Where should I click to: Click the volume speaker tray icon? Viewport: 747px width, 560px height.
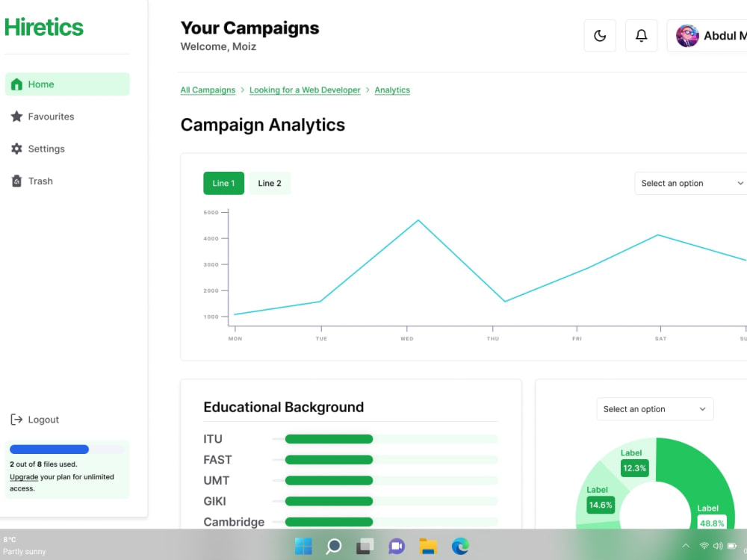717,546
